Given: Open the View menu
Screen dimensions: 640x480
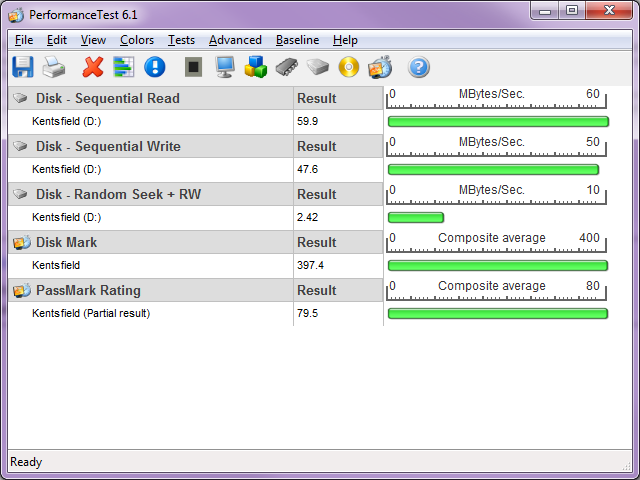Looking at the screenshot, I should pyautogui.click(x=93, y=40).
